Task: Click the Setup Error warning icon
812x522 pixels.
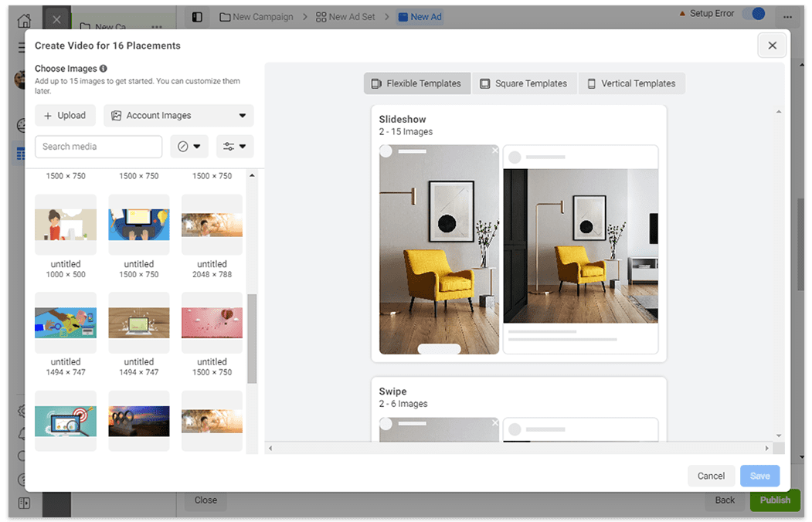Action: (681, 14)
